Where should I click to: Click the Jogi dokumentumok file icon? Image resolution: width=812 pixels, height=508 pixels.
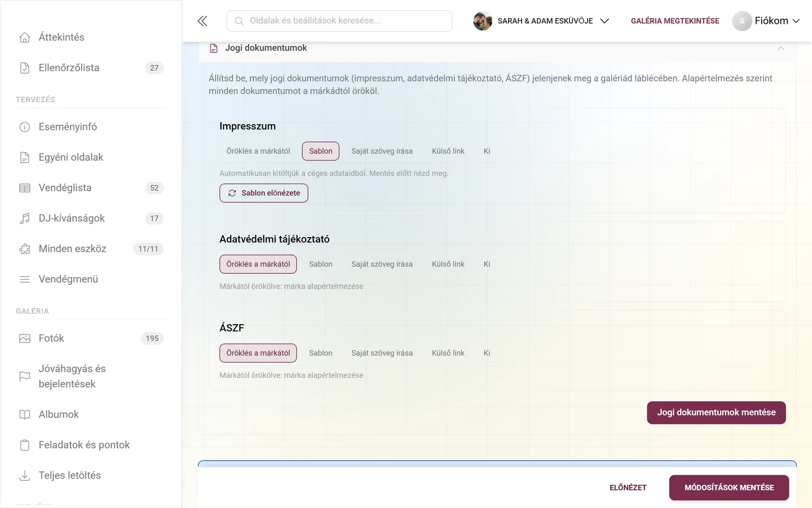click(214, 49)
